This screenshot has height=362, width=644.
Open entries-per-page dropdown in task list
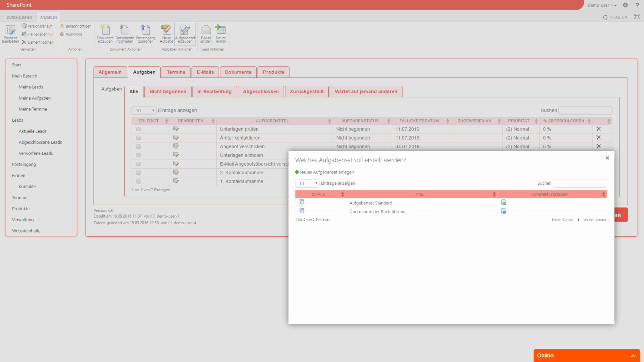tap(144, 110)
